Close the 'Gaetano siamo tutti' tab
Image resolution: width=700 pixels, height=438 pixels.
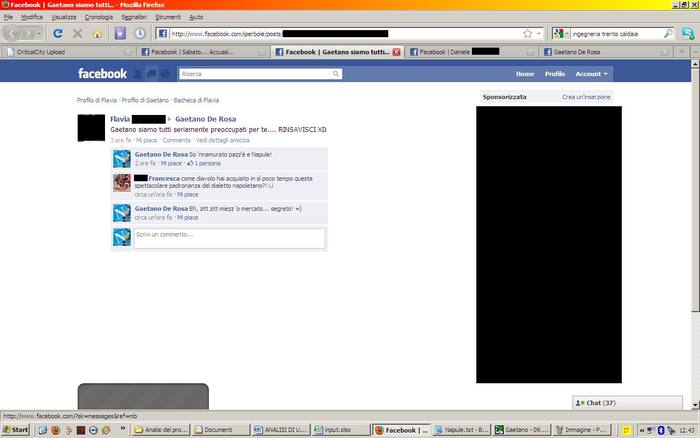click(396, 52)
